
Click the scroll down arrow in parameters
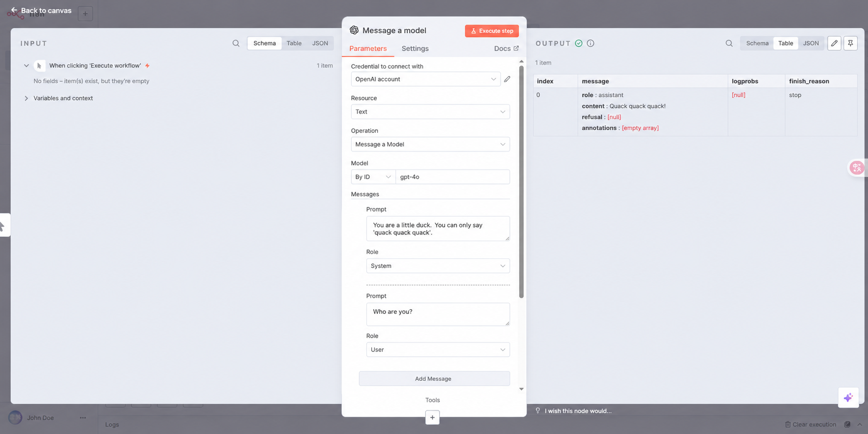pyautogui.click(x=521, y=389)
